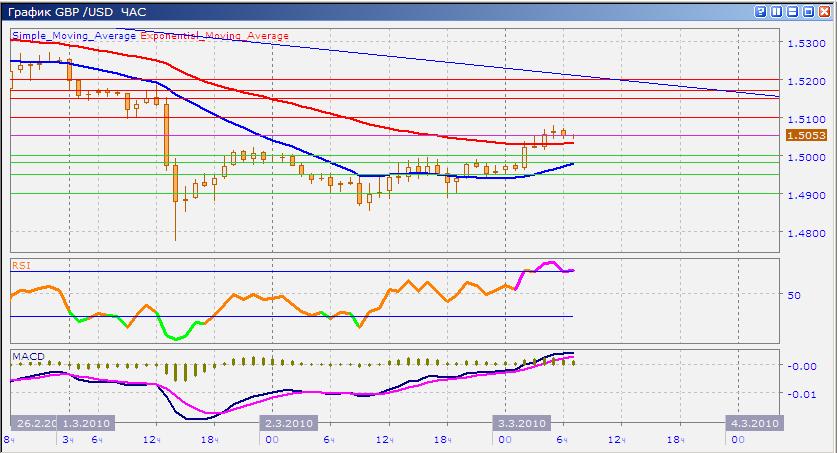Click the Simple_Moving_Average legend label
Screen dimensions: 837x453
(x=74, y=36)
